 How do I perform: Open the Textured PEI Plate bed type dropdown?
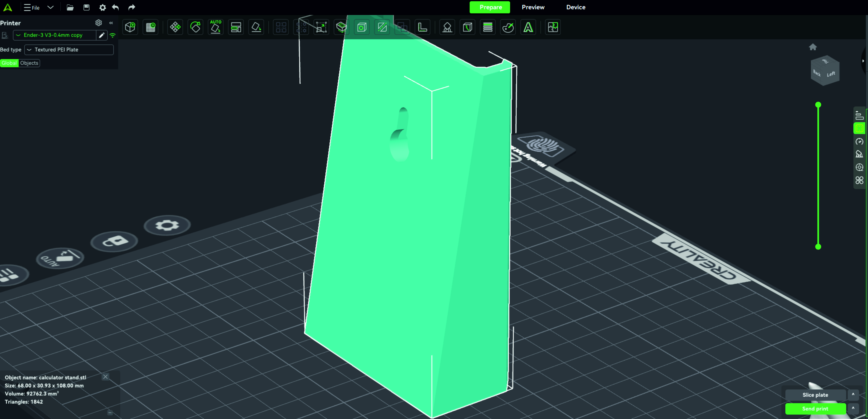69,50
